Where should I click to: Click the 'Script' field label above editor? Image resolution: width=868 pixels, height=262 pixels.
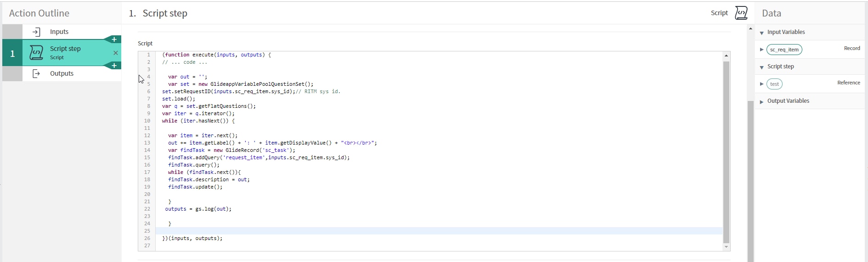(x=145, y=43)
